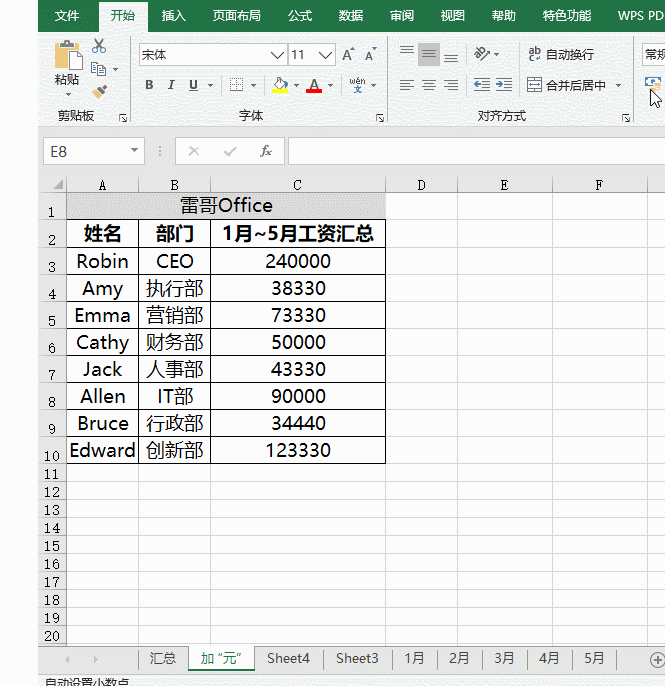Expand the Paste options arrow
The width and height of the screenshot is (665, 686).
point(68,94)
